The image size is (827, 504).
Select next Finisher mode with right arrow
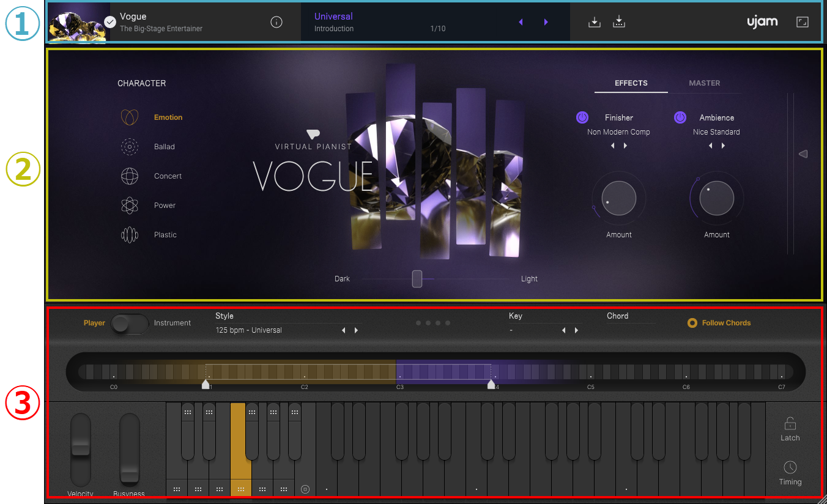(x=625, y=146)
